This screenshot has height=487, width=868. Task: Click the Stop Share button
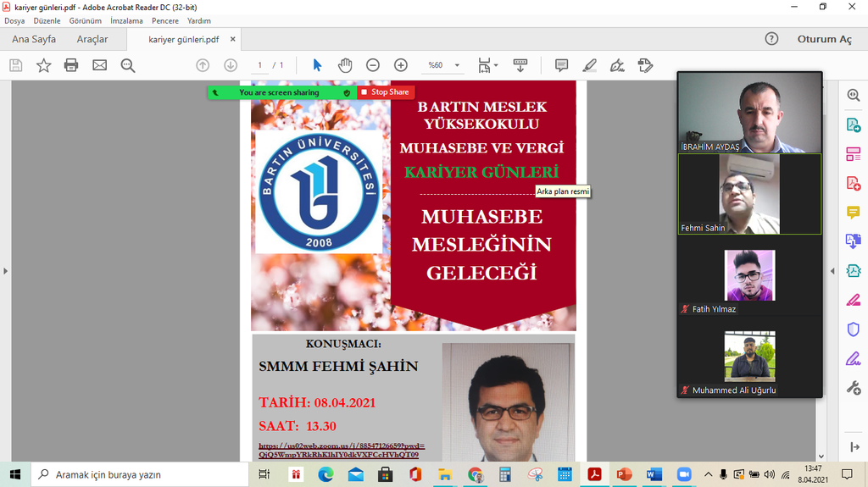pos(386,92)
